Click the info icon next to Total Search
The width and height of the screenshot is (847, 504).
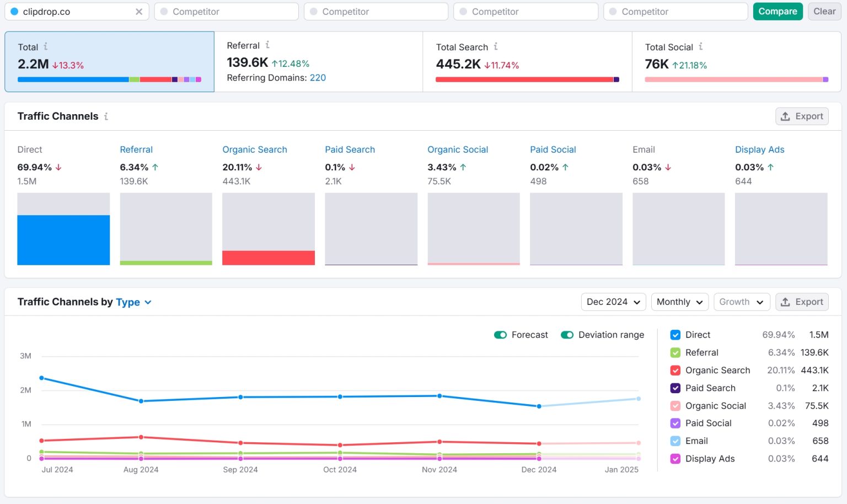(x=496, y=47)
